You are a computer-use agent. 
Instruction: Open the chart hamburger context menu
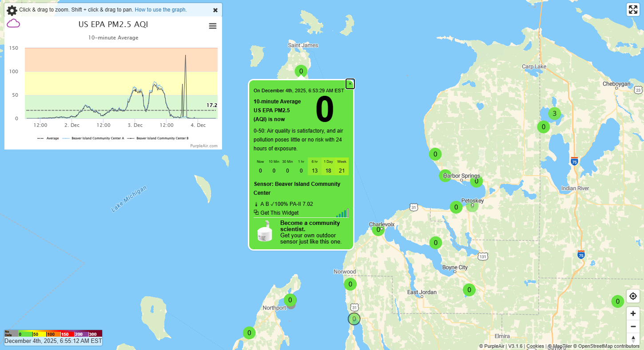coord(213,26)
